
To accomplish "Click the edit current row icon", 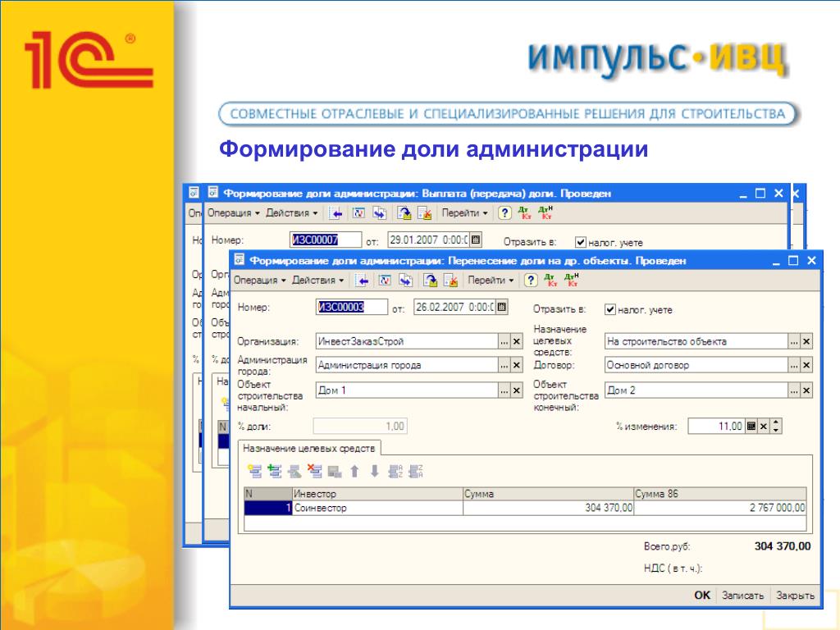I will [x=294, y=472].
